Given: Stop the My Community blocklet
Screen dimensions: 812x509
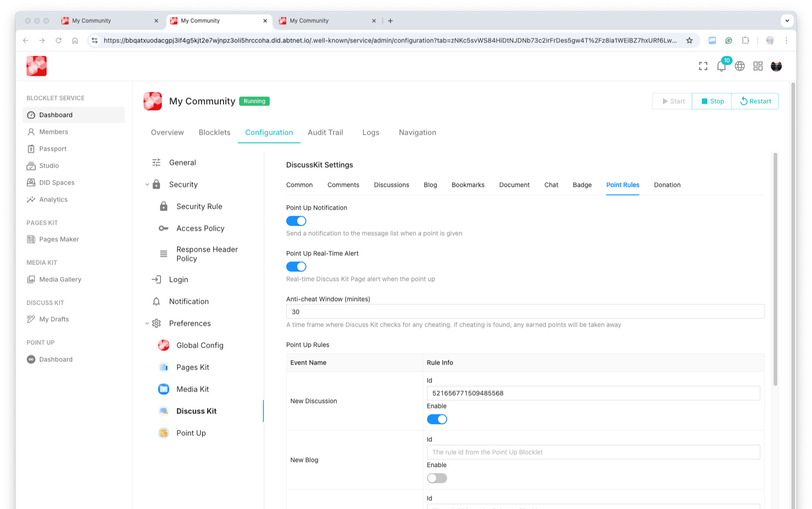Looking at the screenshot, I should [x=712, y=101].
